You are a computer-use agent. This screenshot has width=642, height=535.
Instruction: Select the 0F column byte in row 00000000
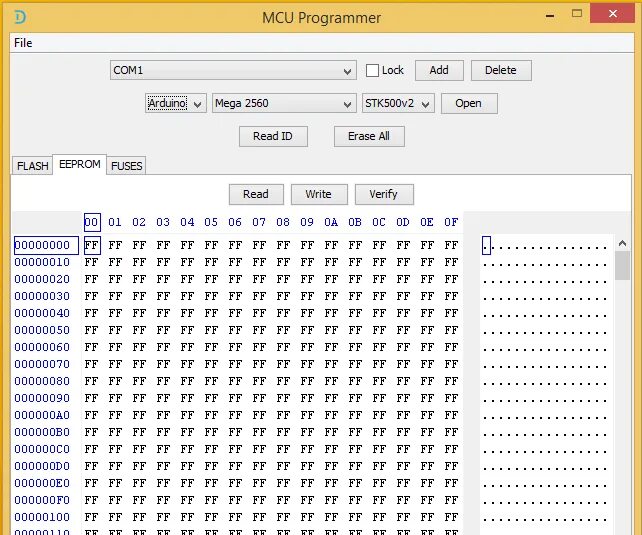[x=451, y=245]
